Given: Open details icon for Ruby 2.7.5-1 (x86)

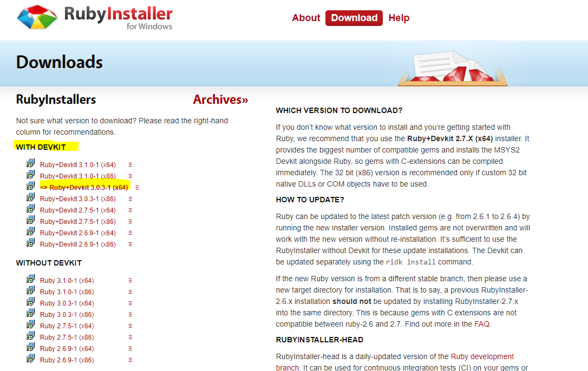Looking at the screenshot, I should (130, 337).
